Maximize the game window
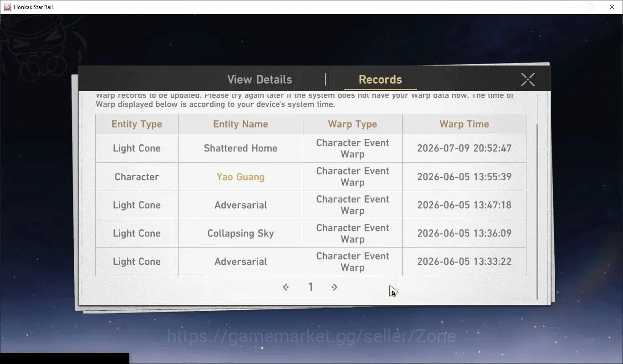Image resolution: width=623 pixels, height=364 pixels. (591, 7)
